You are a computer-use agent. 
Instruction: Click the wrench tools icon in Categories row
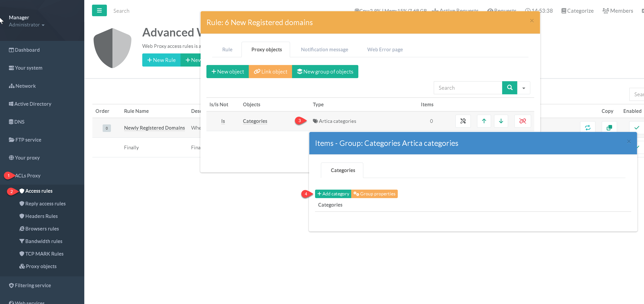pos(463,121)
